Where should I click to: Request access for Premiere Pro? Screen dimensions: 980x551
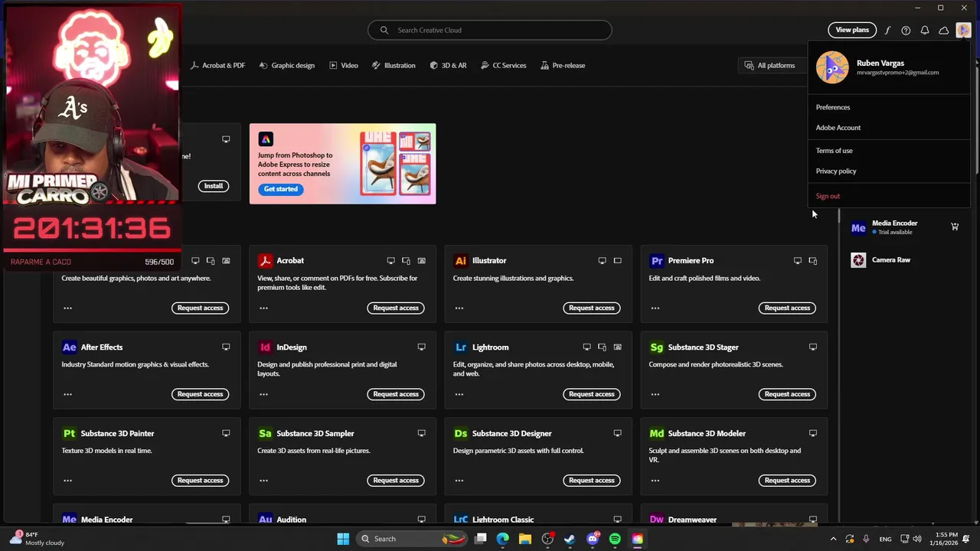[787, 308]
